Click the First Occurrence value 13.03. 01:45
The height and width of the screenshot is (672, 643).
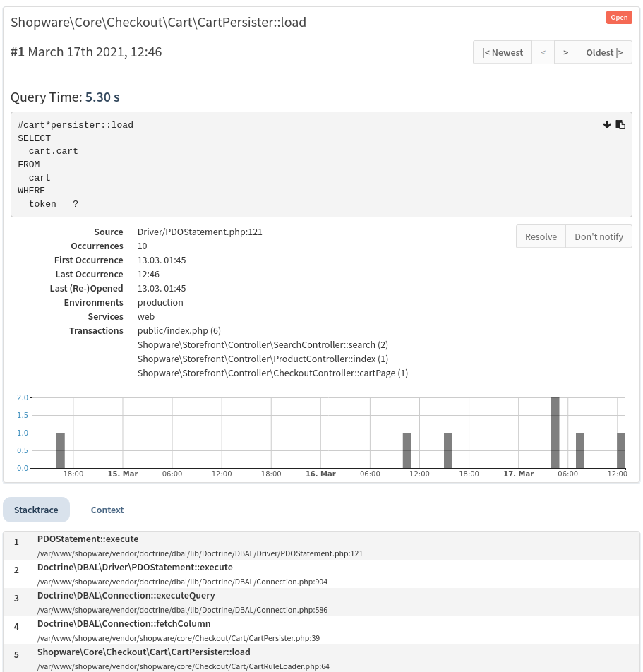click(x=162, y=260)
